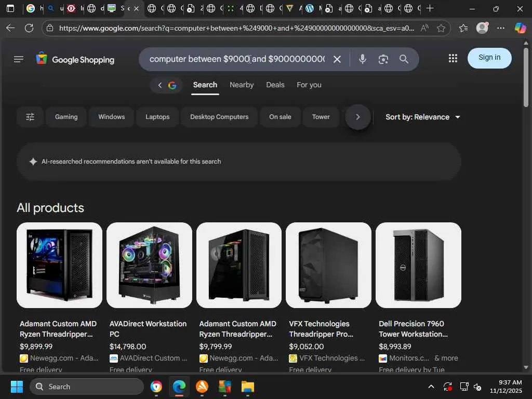Open Read aloud icon in address bar
532x399 pixels.
point(424,28)
